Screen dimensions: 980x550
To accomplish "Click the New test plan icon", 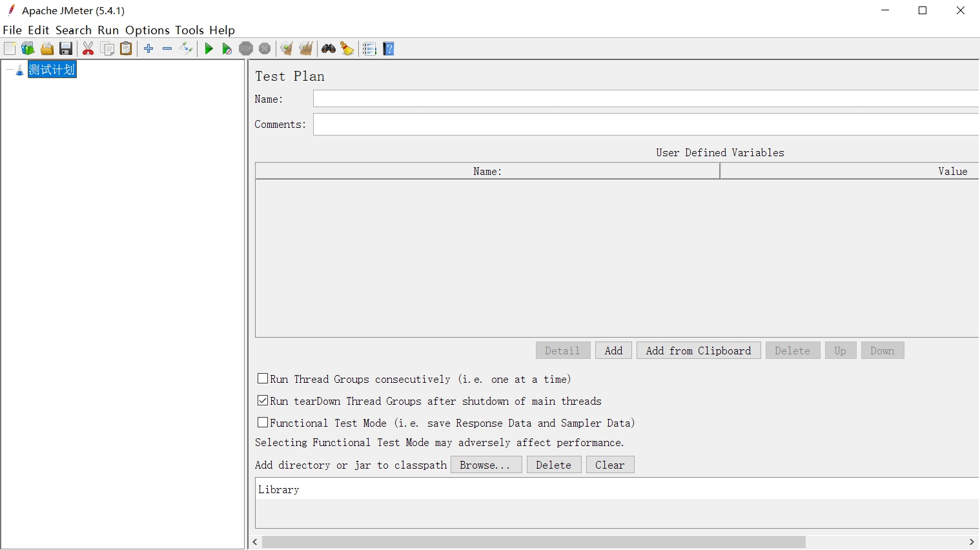I will [10, 49].
